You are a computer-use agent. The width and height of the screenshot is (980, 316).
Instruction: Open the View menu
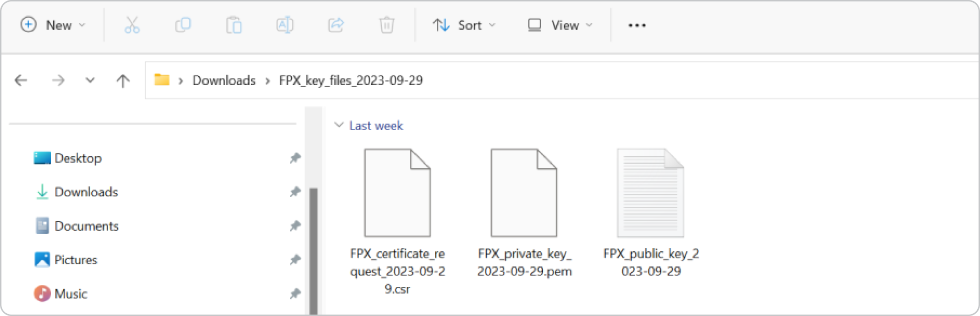560,25
